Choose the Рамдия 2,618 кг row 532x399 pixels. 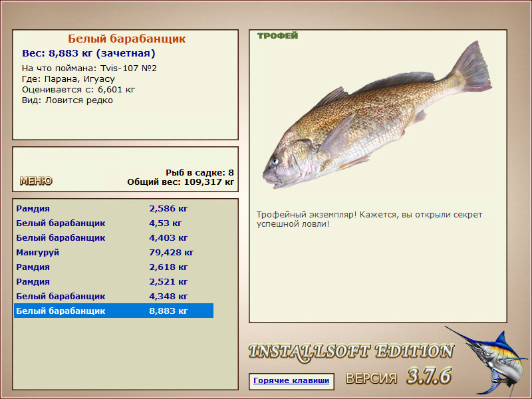[x=114, y=267]
